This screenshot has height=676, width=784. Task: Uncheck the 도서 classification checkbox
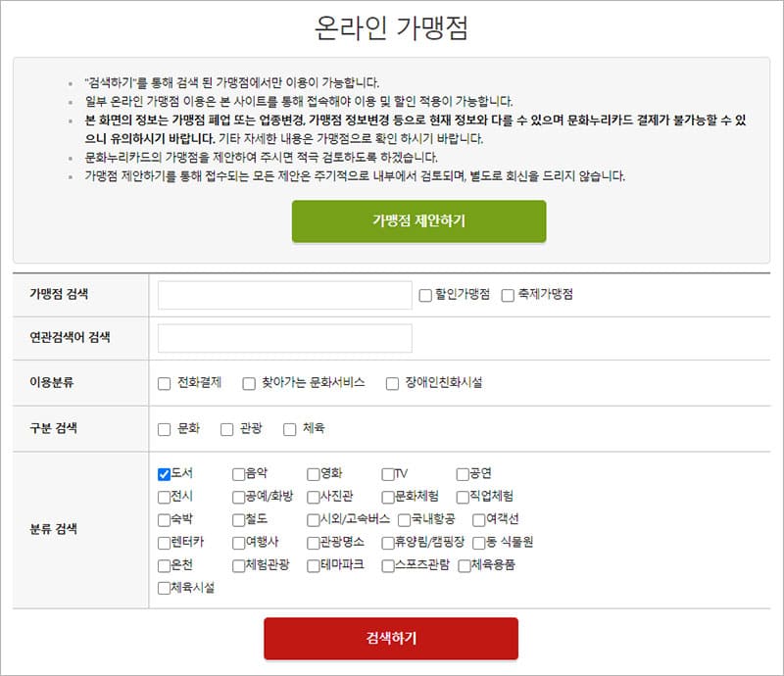click(x=164, y=474)
